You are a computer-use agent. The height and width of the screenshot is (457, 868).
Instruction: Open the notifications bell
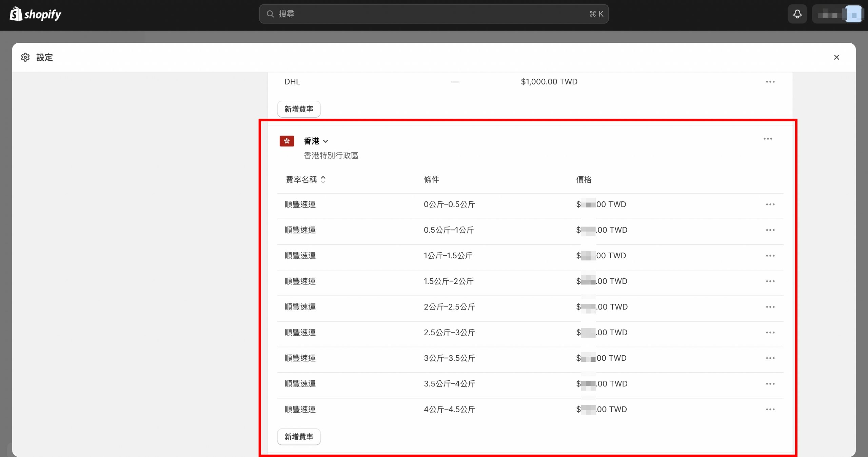pos(797,14)
